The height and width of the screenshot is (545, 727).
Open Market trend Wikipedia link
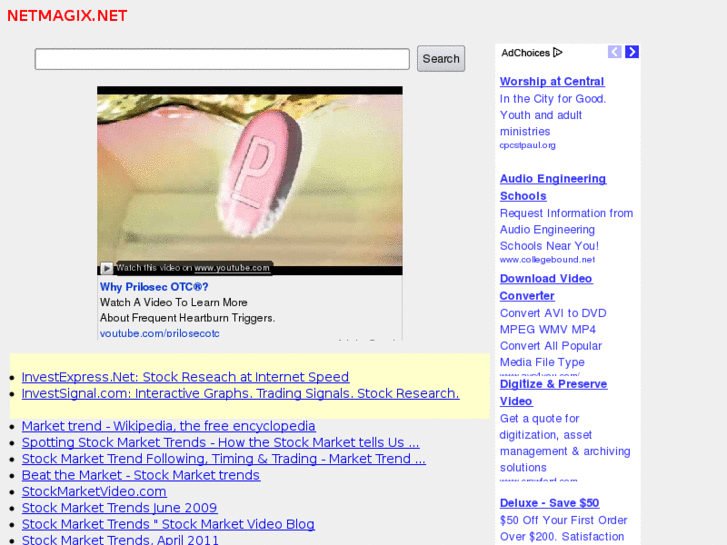point(169,426)
